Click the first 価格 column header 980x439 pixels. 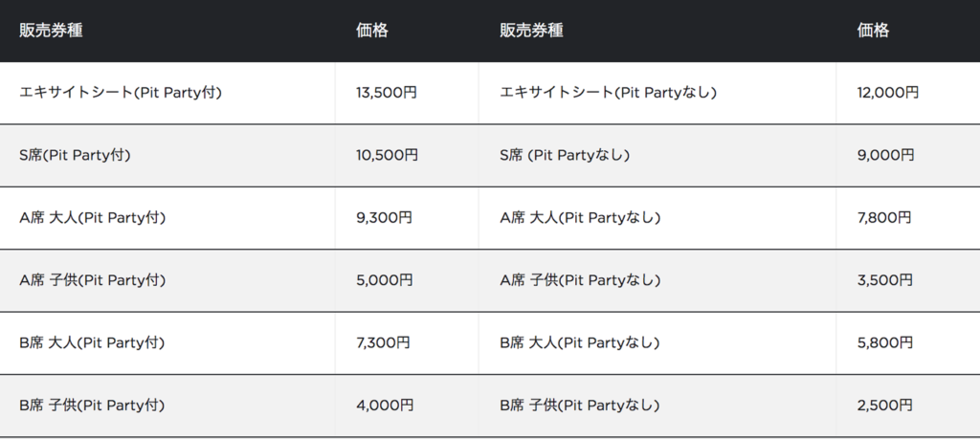(x=372, y=30)
